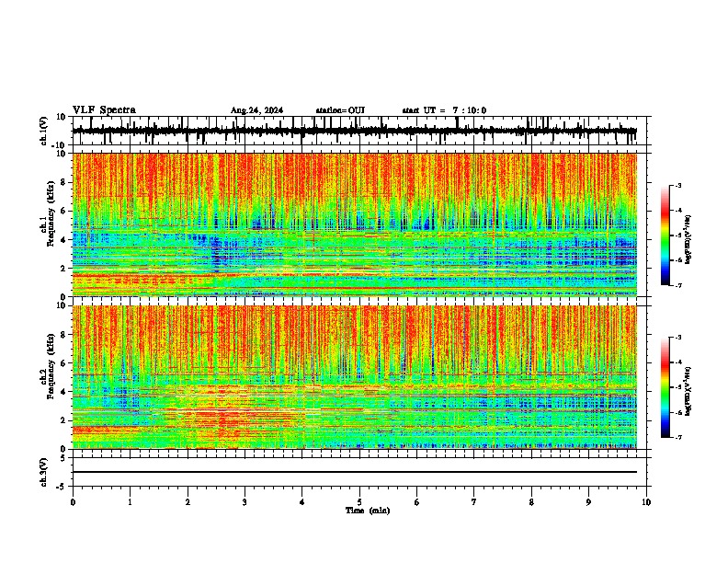
Task: Click the "start UT = 7:10:0" header text
Action: pos(444,110)
